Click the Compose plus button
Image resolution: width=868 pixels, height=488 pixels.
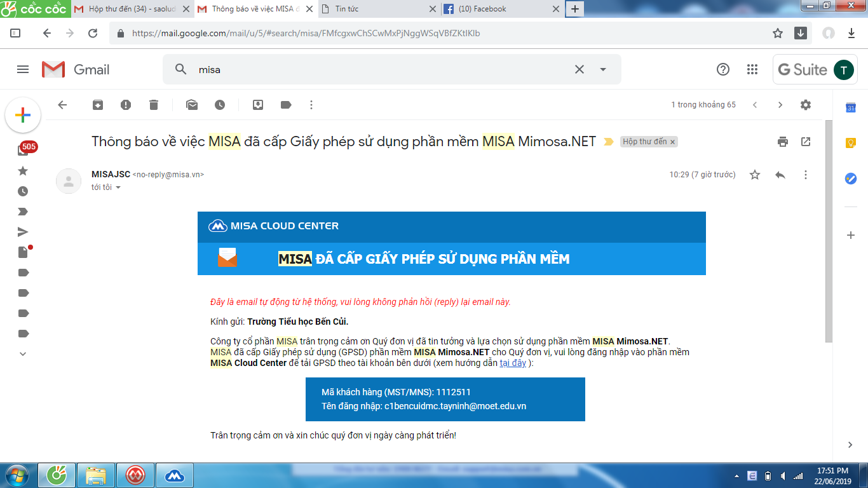(23, 115)
